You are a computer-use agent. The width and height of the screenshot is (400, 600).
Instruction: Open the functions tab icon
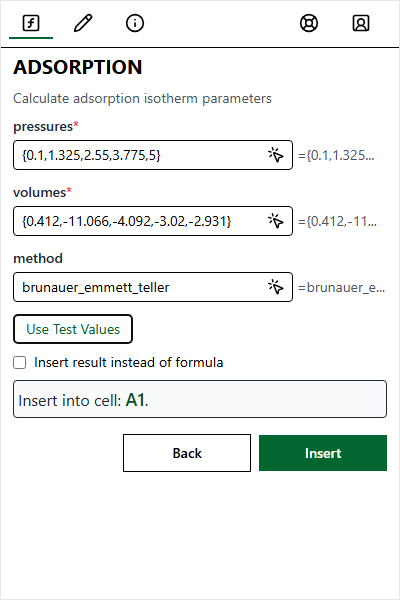[x=31, y=23]
